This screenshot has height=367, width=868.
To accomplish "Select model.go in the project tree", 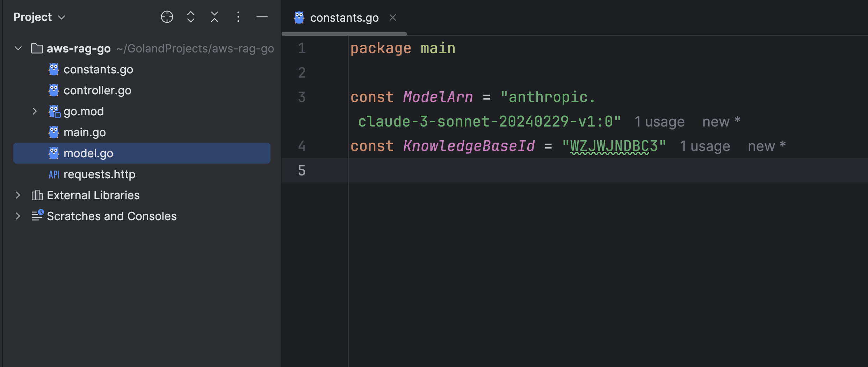I will pos(88,153).
